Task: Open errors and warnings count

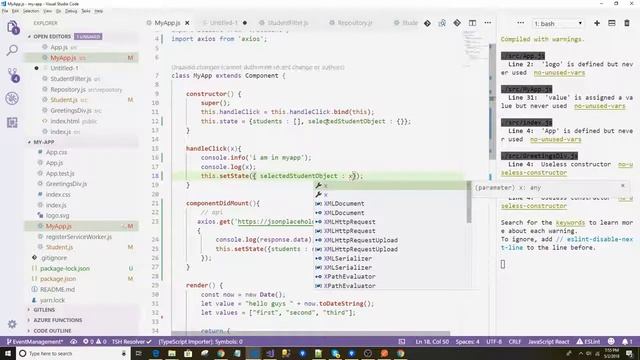Action: click(x=95, y=342)
